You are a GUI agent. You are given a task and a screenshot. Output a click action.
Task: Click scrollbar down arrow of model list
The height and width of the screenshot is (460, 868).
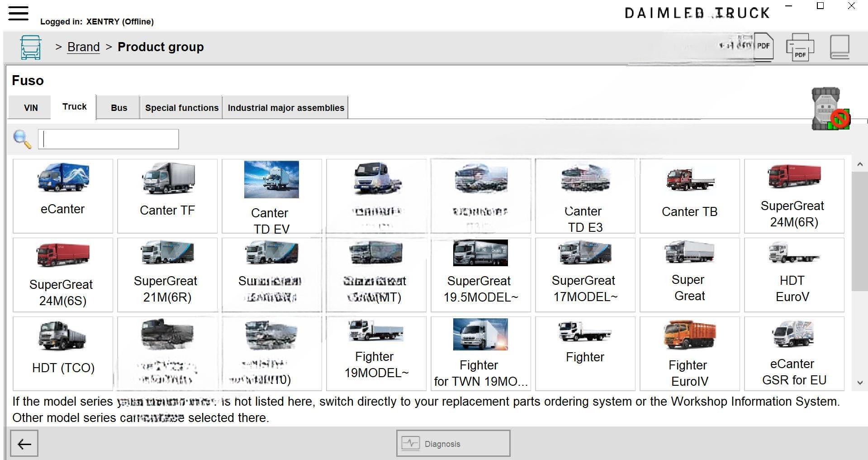(860, 383)
